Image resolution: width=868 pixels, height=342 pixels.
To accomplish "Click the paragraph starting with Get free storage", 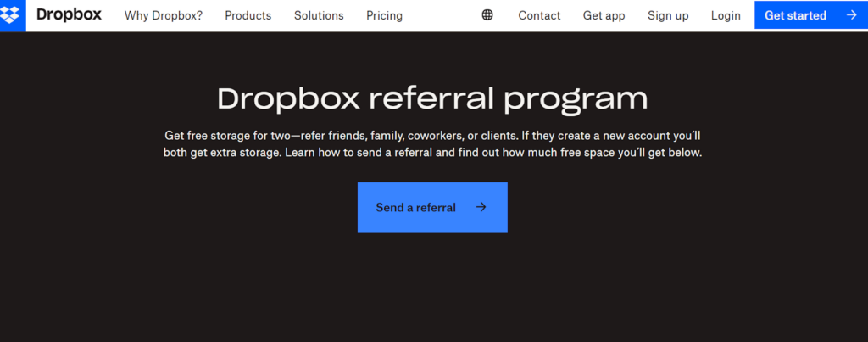I will [432, 136].
